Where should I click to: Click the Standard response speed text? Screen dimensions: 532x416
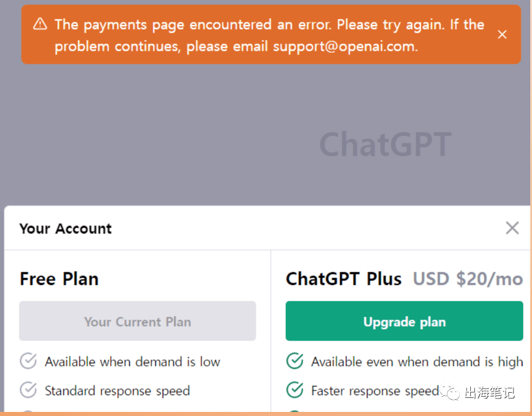pos(118,391)
